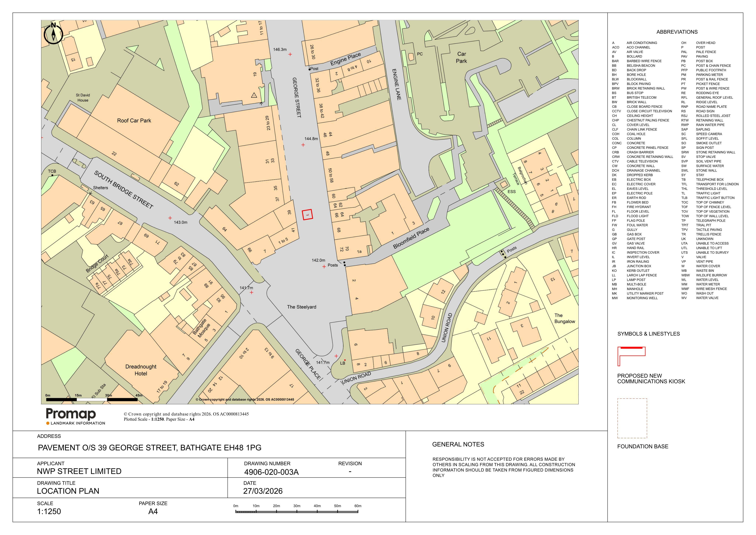Screen dimensions: 756x535
Task: Click the drawing number 4906-020-003A
Action: pos(271,472)
